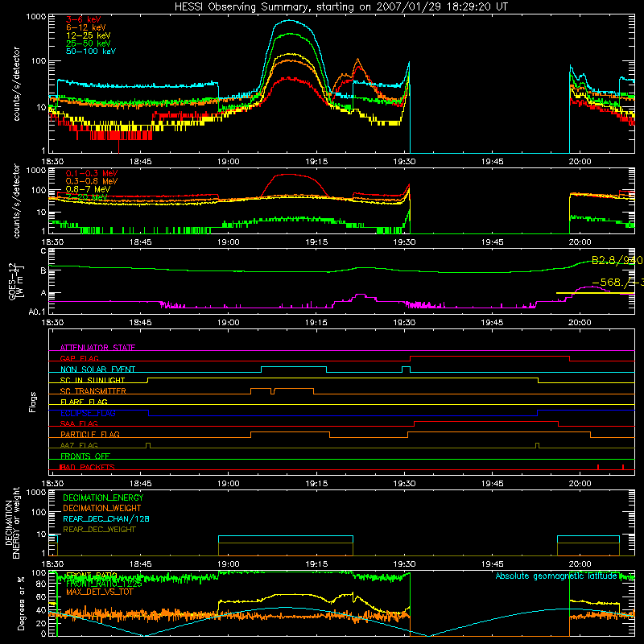Click the FRONT_RATIO_1225 legend label

tap(104, 584)
